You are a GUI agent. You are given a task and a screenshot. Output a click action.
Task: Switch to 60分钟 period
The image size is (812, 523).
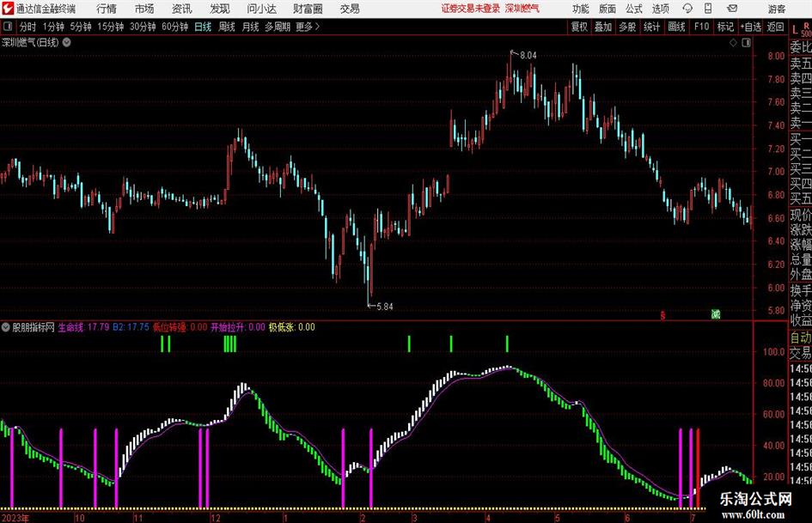(175, 27)
